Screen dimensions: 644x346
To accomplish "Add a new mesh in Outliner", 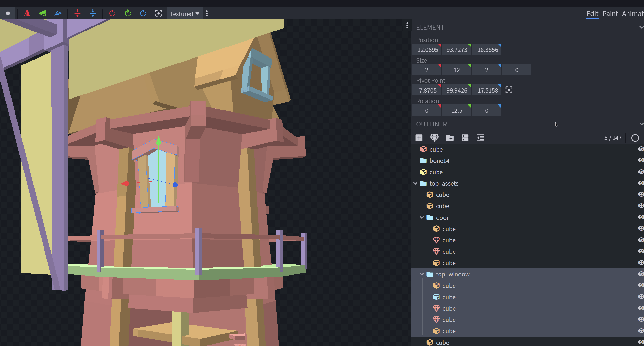I will coord(434,138).
